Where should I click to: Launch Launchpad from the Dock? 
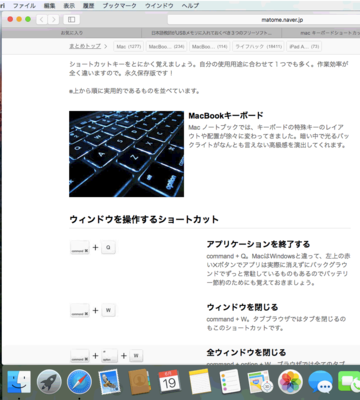[49, 382]
